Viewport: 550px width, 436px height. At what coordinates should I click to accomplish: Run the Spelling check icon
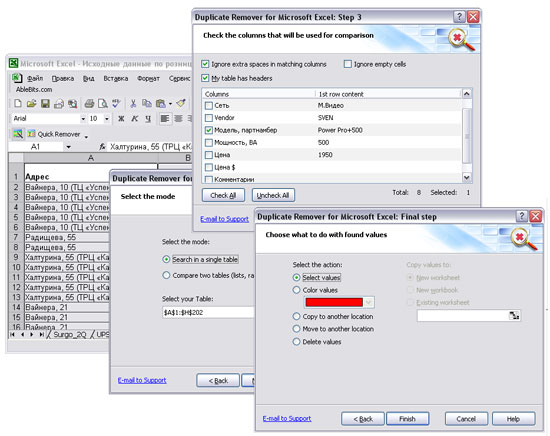pyautogui.click(x=116, y=103)
